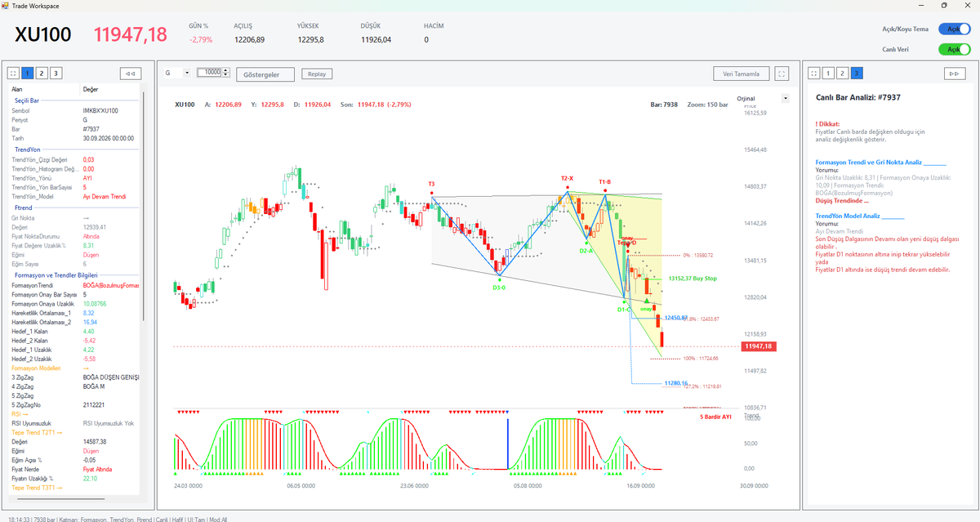The width and height of the screenshot is (980, 522).
Task: Click the orange Tepe Trend T2T1 row
Action: (74, 432)
